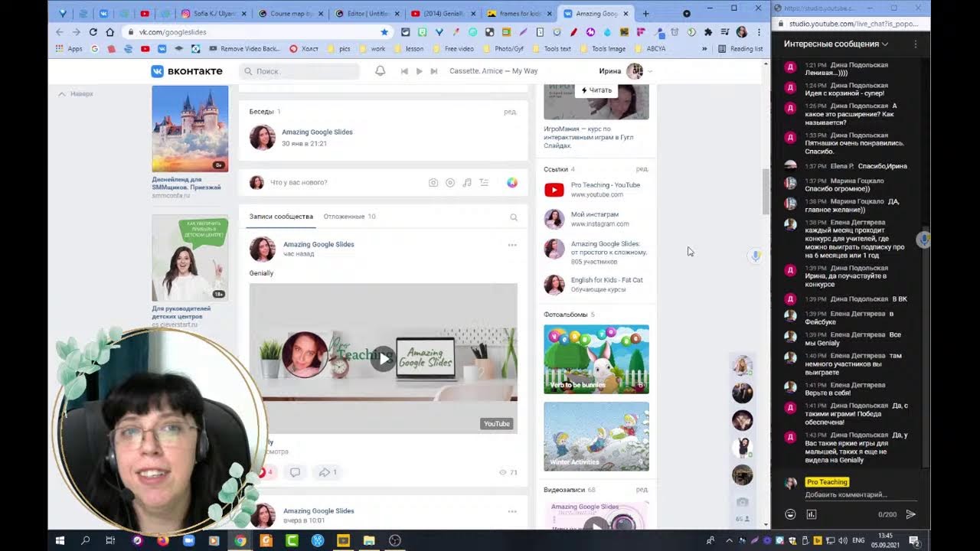Open the 'Холст' bookmark
980x551 pixels.
pyautogui.click(x=304, y=49)
